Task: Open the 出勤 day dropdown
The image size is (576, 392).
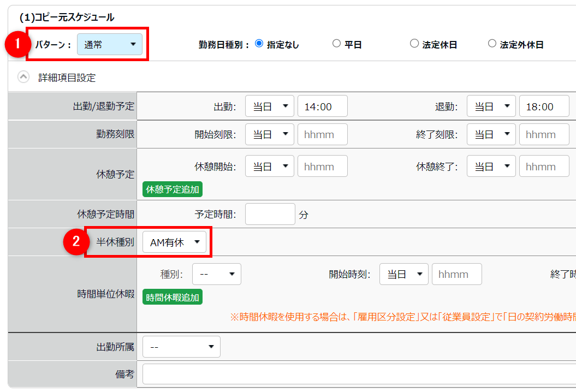Action: point(269,106)
